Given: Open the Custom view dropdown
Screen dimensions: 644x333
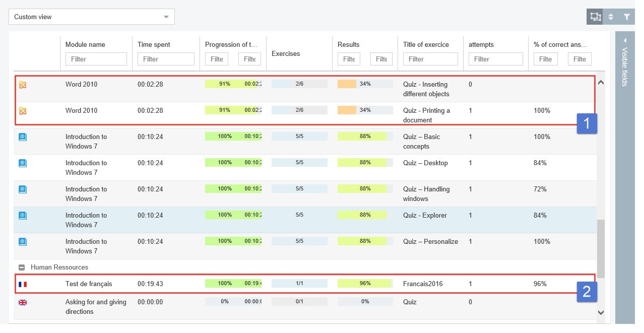Looking at the screenshot, I should 92,17.
